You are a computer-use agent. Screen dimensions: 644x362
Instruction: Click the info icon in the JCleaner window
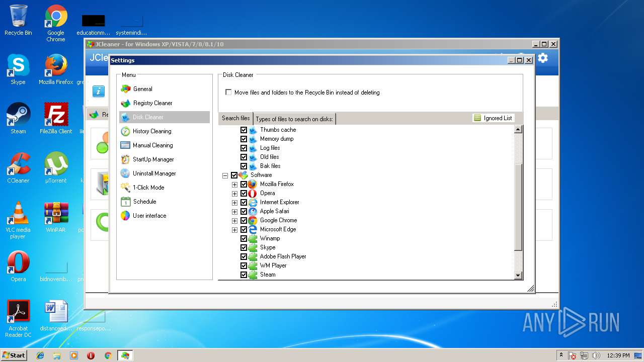(x=99, y=91)
